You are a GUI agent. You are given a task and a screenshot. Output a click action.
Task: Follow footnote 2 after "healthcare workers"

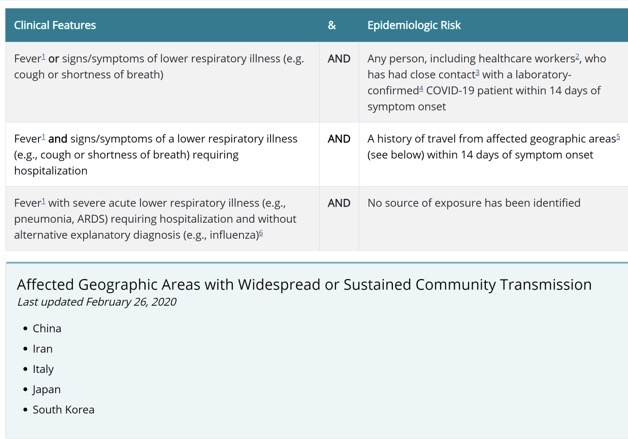point(577,56)
